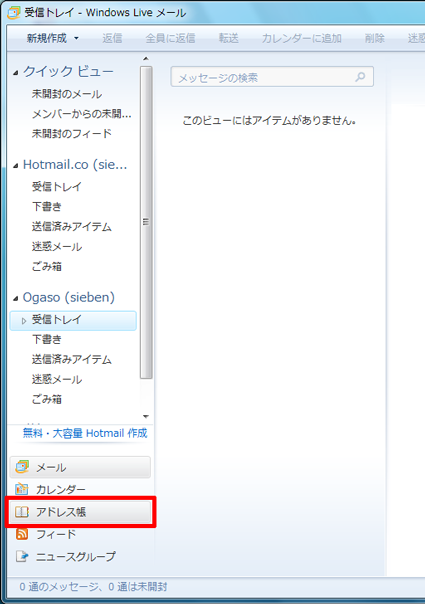The height and width of the screenshot is (604, 425).
Task: Open the 新規作成 dropdown arrow
Action: click(x=76, y=38)
